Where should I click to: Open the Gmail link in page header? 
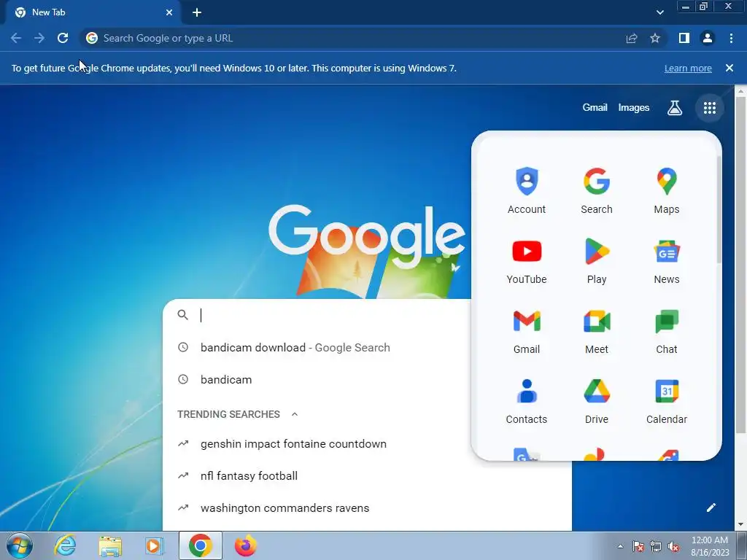coord(595,108)
